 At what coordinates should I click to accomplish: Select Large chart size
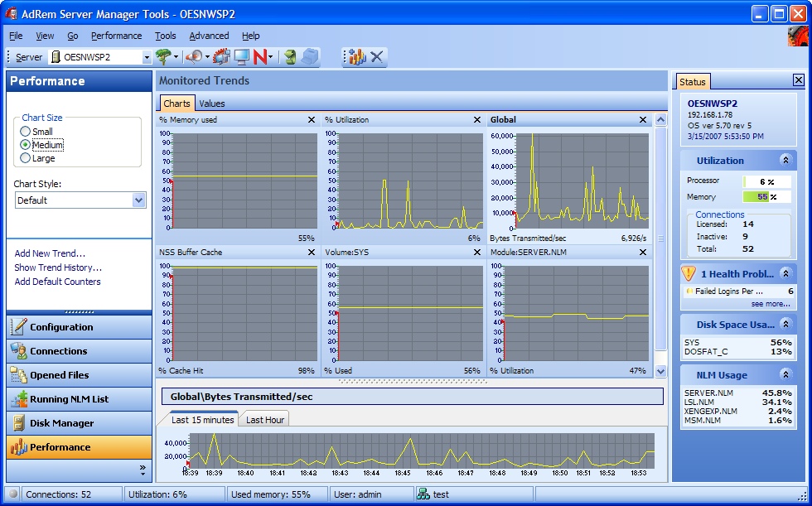37,158
